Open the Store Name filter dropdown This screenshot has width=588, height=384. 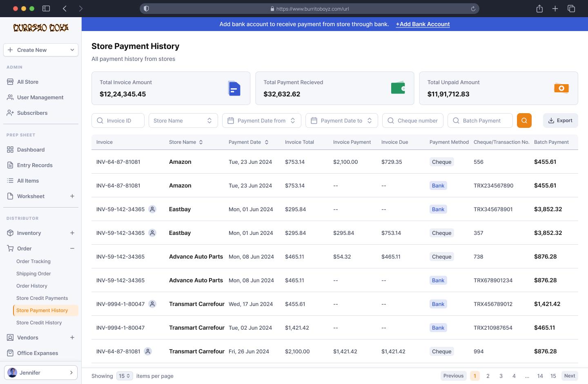183,121
